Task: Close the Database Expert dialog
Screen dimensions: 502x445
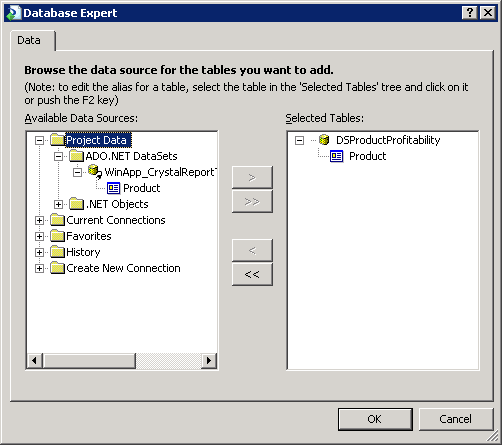Action: click(x=488, y=13)
